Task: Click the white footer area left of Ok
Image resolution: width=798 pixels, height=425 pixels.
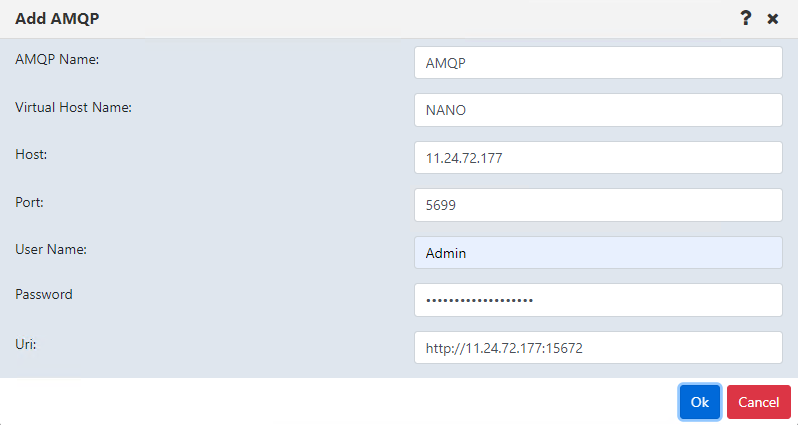Action: [x=338, y=402]
